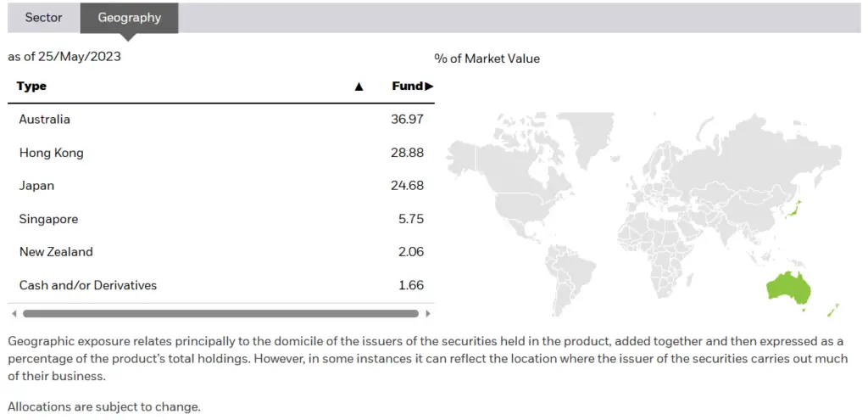Switch to the Sector tab
This screenshot has height=420, width=868.
pos(44,18)
